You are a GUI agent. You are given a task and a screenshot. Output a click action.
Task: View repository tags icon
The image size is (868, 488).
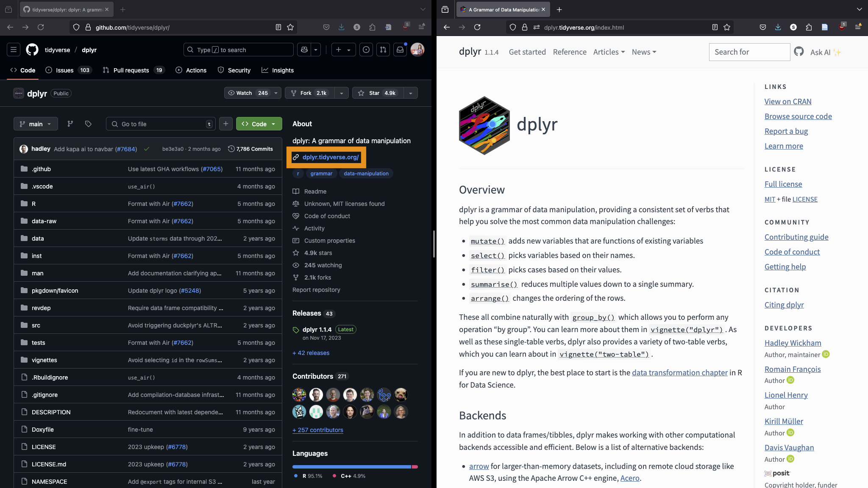pyautogui.click(x=88, y=124)
